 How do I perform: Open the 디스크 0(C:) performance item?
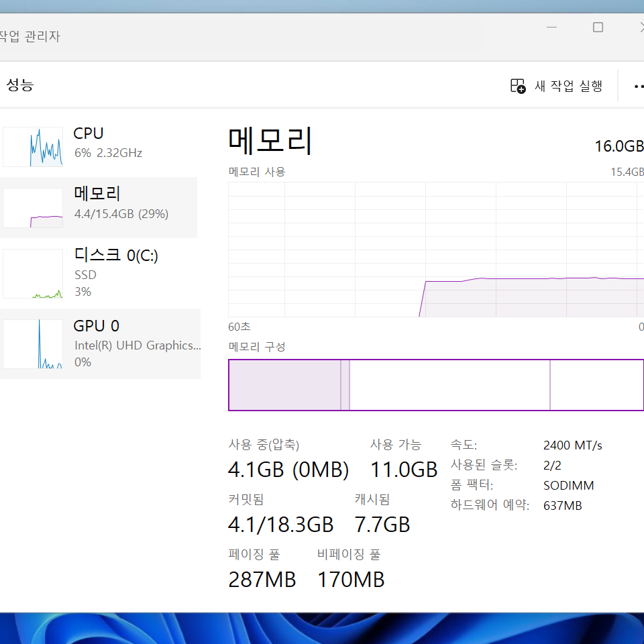pyautogui.click(x=99, y=273)
